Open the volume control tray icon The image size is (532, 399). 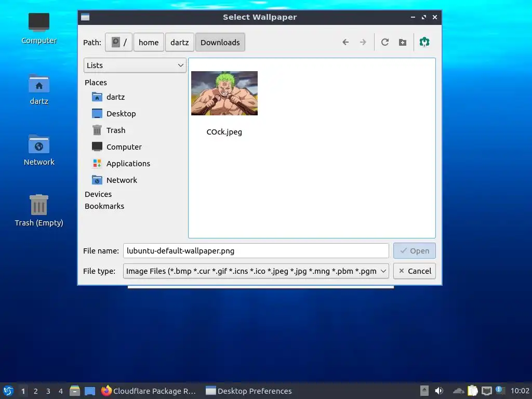point(439,391)
